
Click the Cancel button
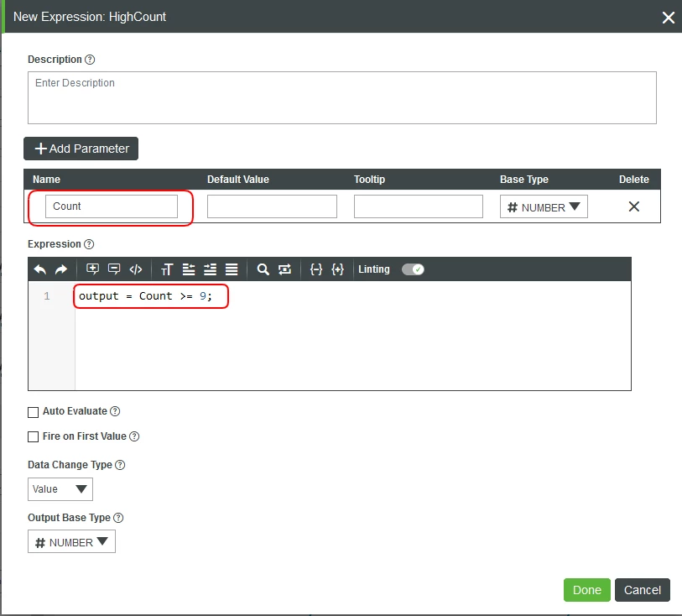pos(642,590)
